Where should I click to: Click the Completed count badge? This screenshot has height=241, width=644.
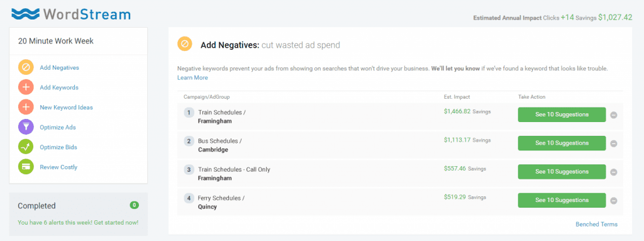click(135, 205)
